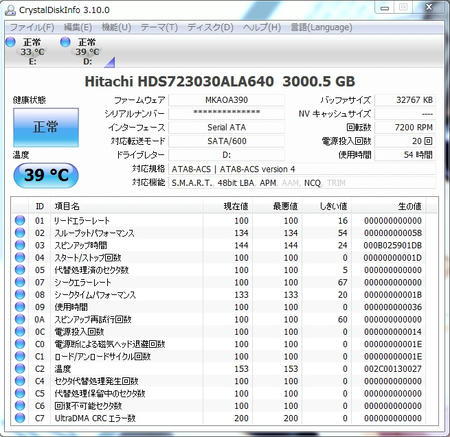
Task: Click the 正常 health status button
Action: (46, 127)
